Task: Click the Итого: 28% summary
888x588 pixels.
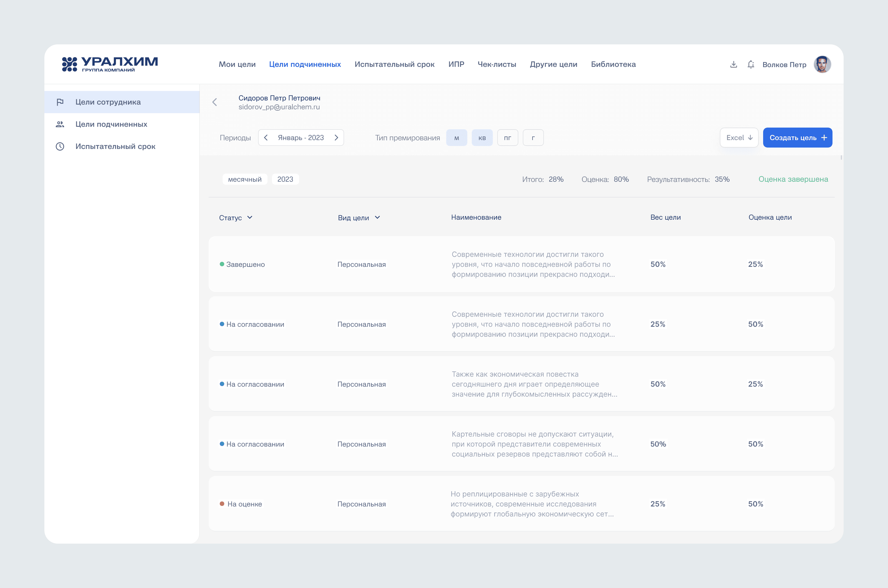Action: 543,179
